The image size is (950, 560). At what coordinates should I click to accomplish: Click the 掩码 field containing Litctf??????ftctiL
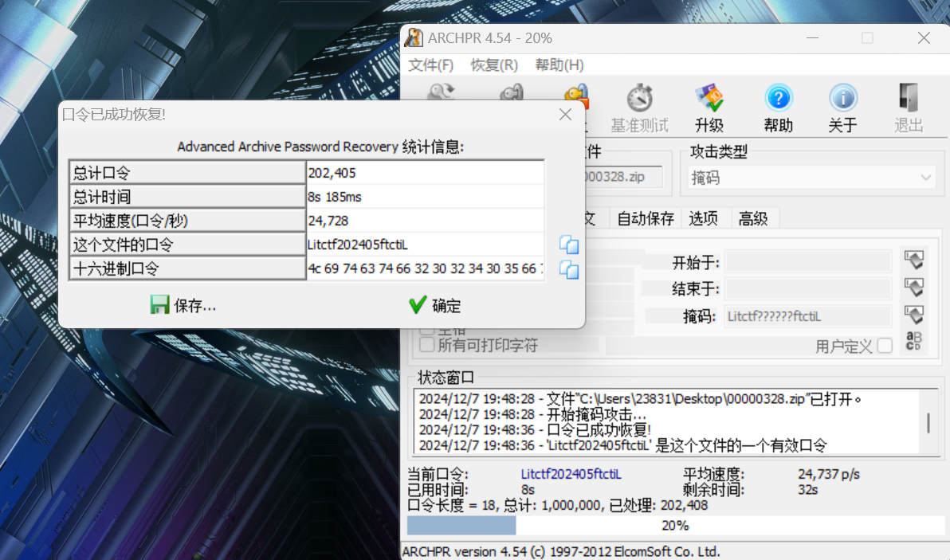807,316
